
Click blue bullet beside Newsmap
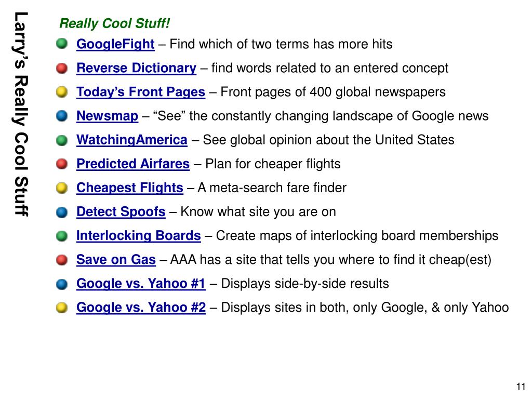[62, 116]
